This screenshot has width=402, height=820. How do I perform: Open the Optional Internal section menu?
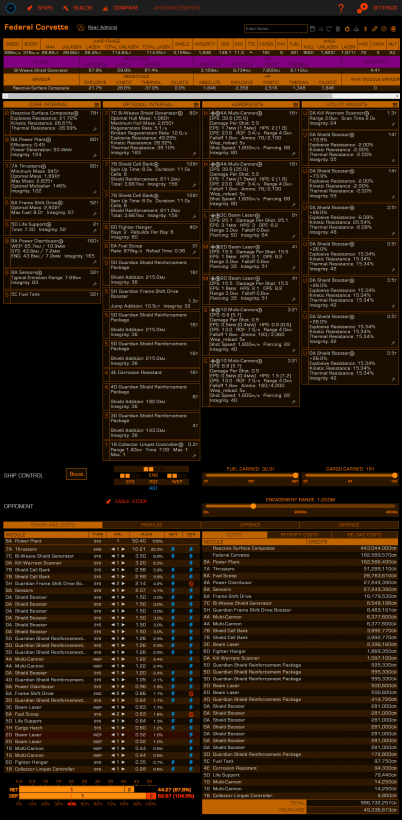pos(152,105)
